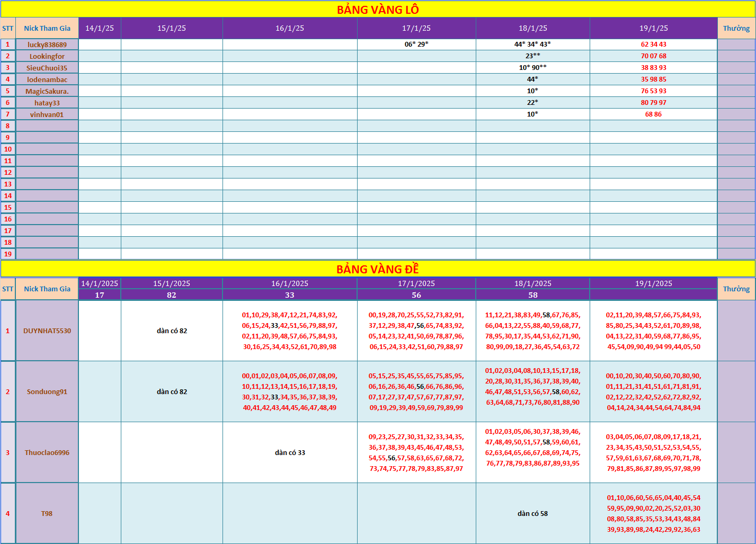The image size is (756, 544).
Task: Select nickname cell Sonduong91
Action: click(47, 391)
